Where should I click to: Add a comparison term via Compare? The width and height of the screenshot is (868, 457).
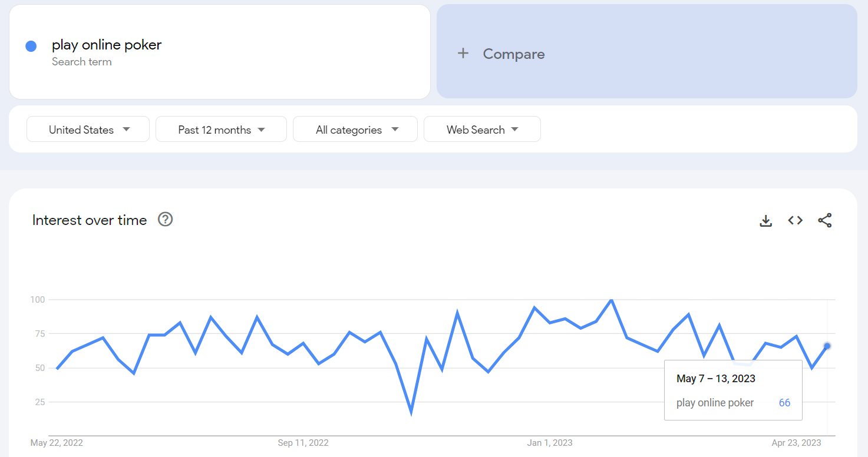coord(647,51)
